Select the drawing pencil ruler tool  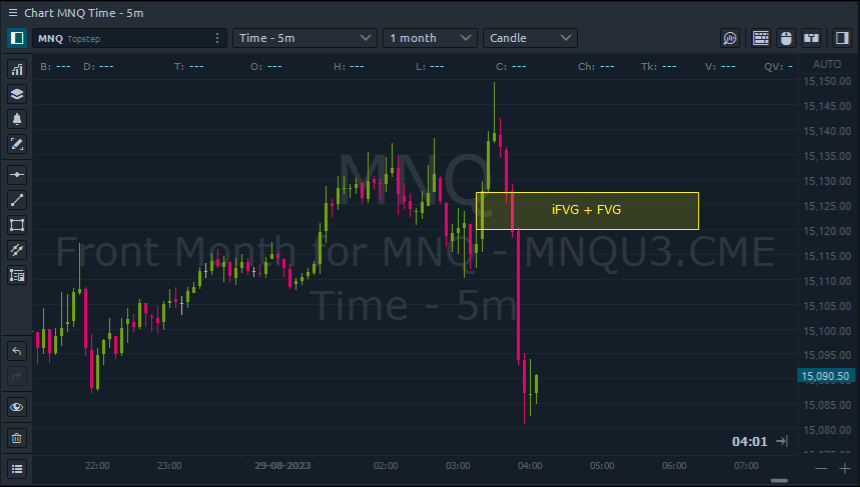click(x=17, y=144)
